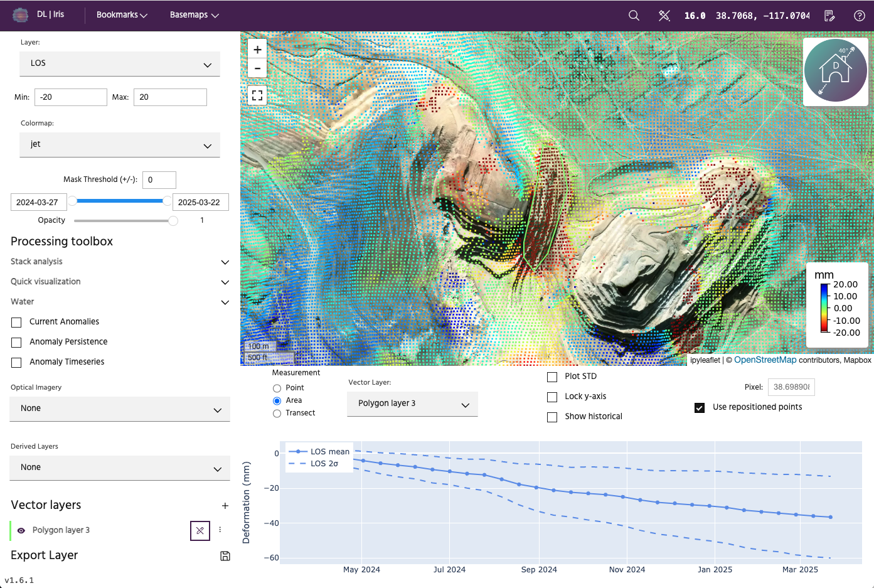Select the Transect measurement option
Viewport: 874px width, 588px height.
point(277,414)
